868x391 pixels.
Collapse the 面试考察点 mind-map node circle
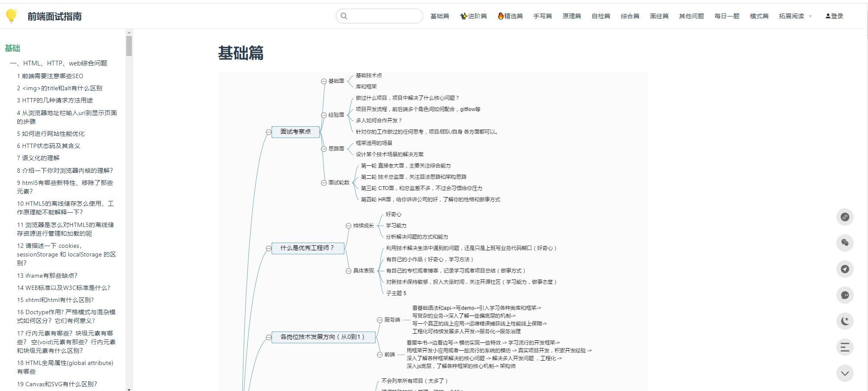coord(269,132)
